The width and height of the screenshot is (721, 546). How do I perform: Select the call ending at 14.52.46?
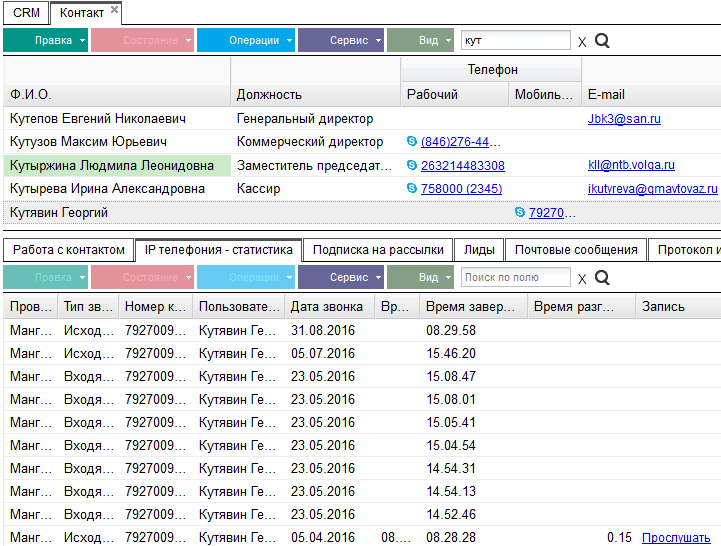(362, 514)
